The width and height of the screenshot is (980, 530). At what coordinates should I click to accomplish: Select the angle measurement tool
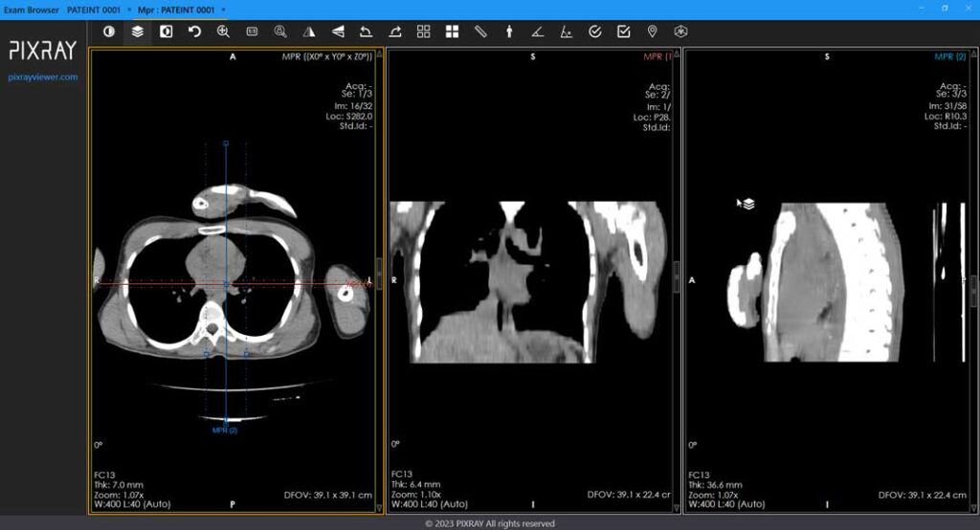(538, 32)
